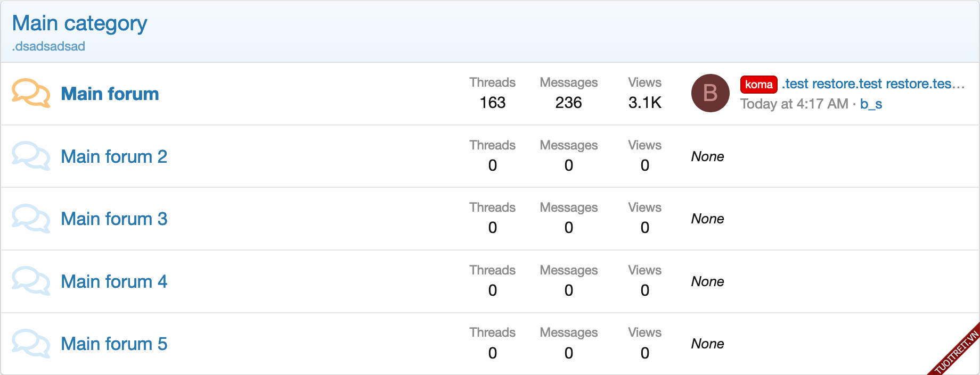
Task: Click Main forum views count 3.1K
Action: click(x=644, y=102)
